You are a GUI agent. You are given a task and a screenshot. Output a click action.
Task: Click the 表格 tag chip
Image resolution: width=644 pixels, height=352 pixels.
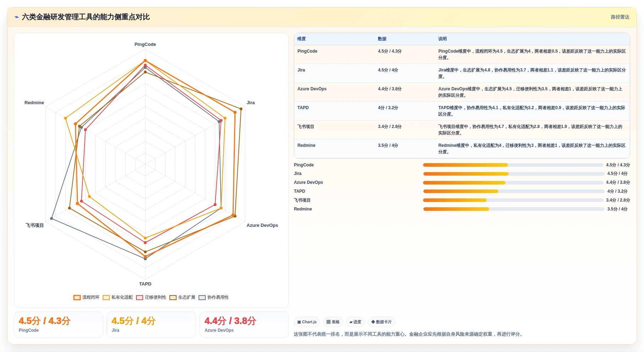[333, 322]
